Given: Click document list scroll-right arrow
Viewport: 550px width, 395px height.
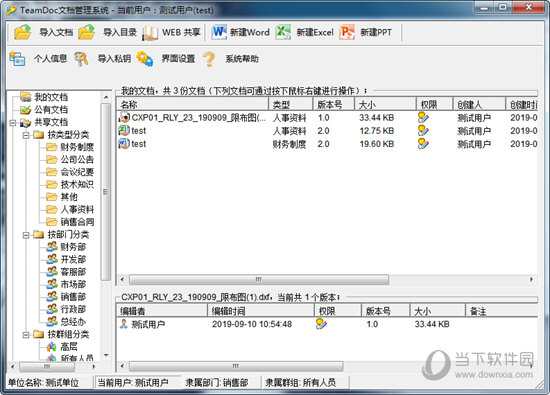Looking at the screenshot, I should click(x=531, y=280).
